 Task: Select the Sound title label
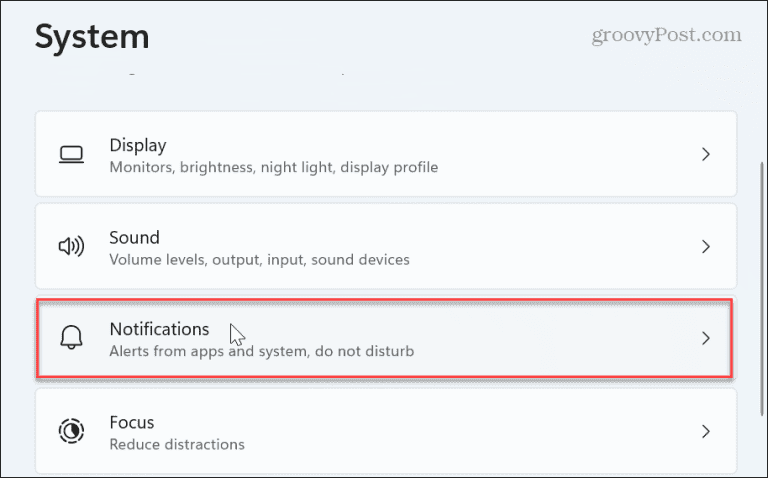(x=135, y=238)
